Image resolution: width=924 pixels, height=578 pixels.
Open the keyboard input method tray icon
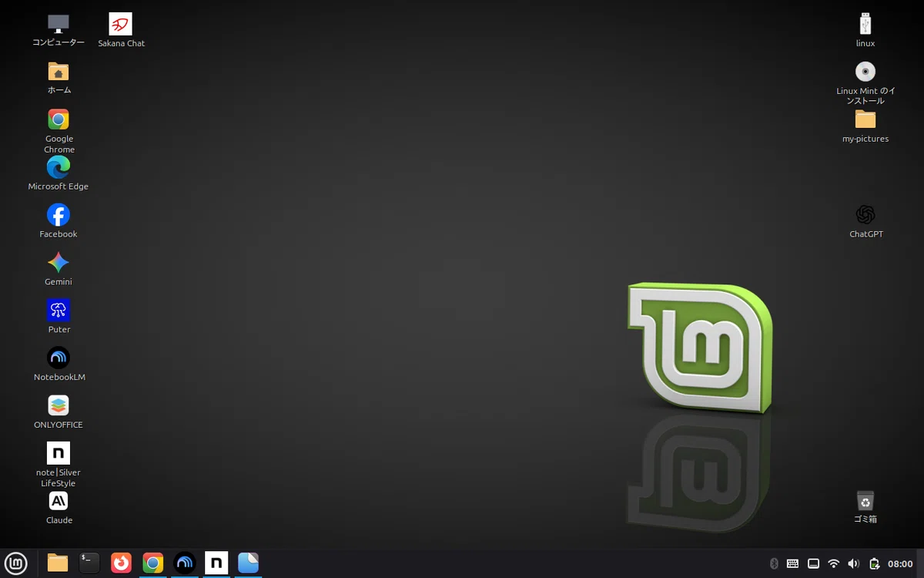pos(793,564)
